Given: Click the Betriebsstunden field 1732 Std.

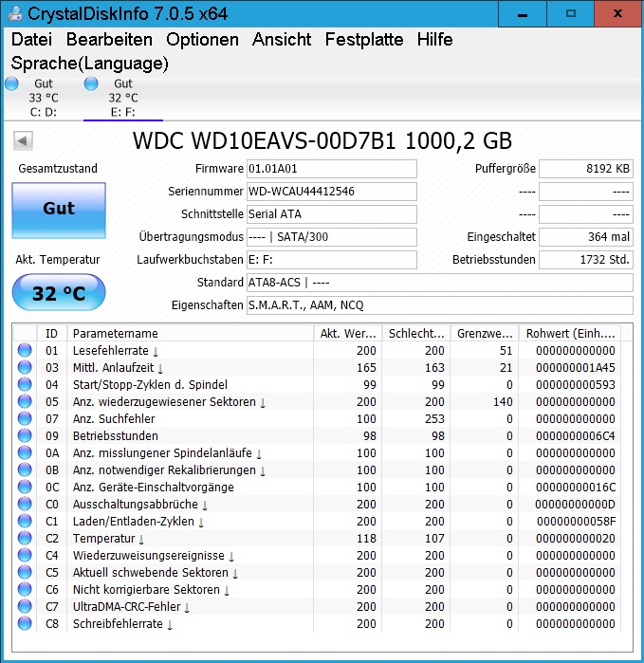Looking at the screenshot, I should pos(586,260).
